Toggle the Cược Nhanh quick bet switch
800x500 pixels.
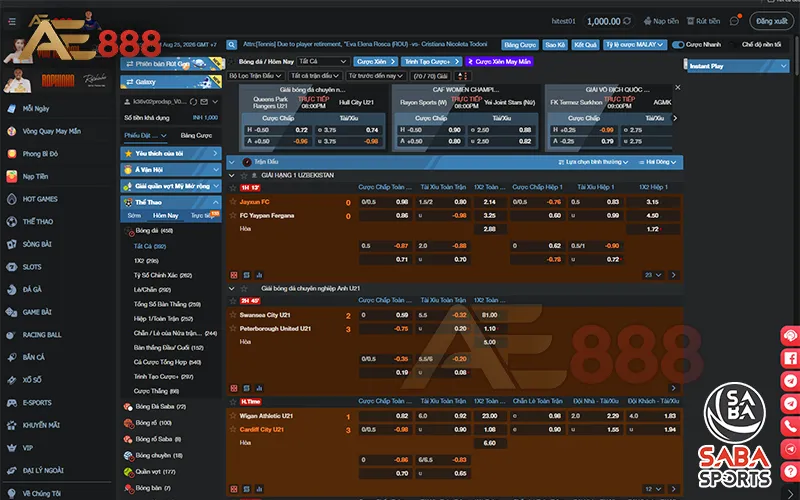(x=678, y=45)
